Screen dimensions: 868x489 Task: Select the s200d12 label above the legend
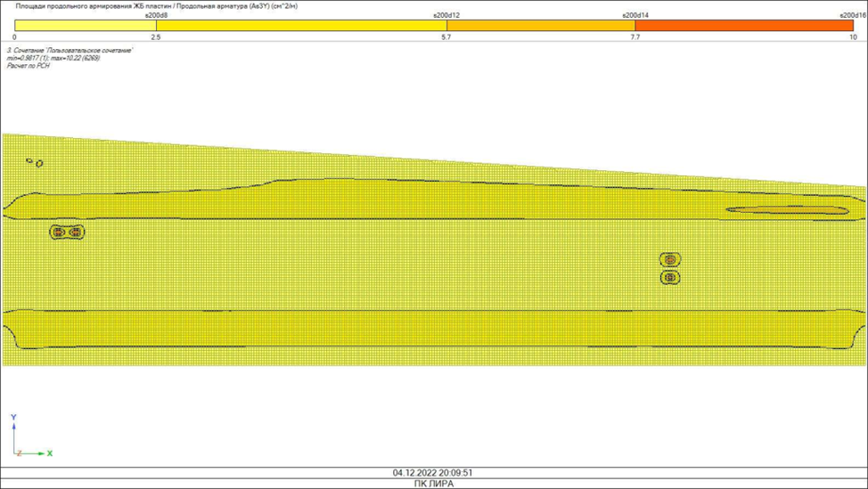(x=446, y=15)
